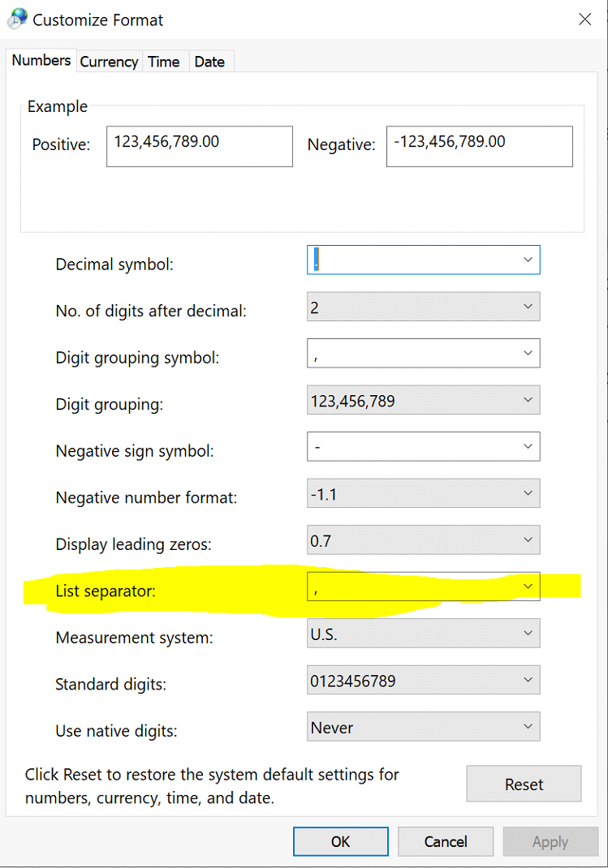This screenshot has width=608, height=868.
Task: Open the Digit grouping dropdown
Action: click(x=528, y=400)
